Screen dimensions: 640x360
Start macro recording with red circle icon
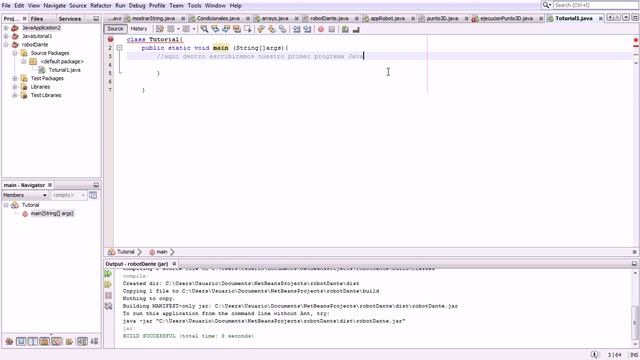pyautogui.click(x=321, y=29)
